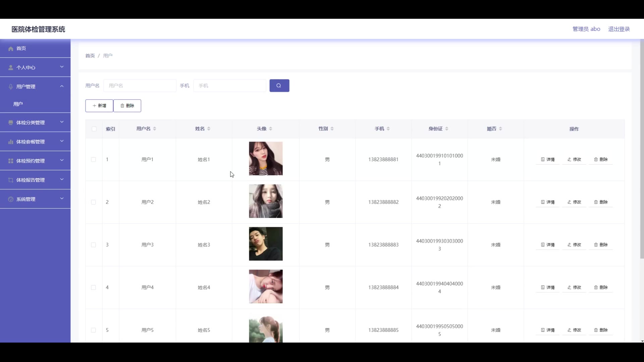Viewport: 644px width, 362px height.
Task: Click the 用户名 search input field
Action: pos(140,86)
